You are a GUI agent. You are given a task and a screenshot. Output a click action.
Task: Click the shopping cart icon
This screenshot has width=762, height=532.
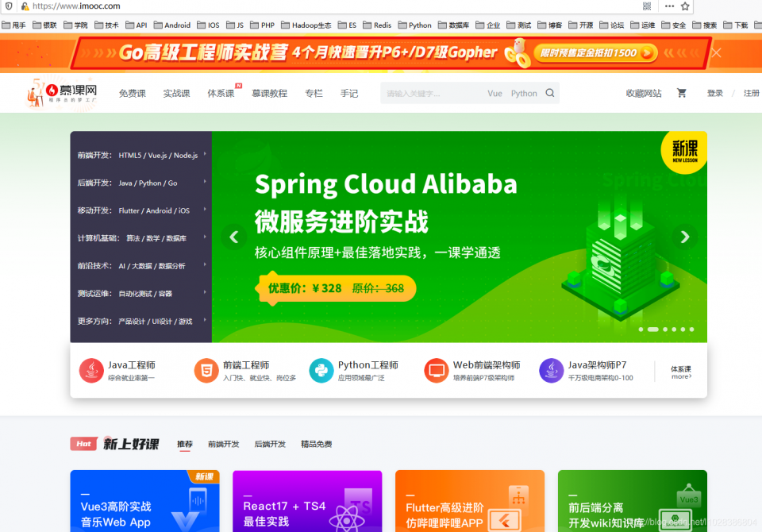click(681, 93)
